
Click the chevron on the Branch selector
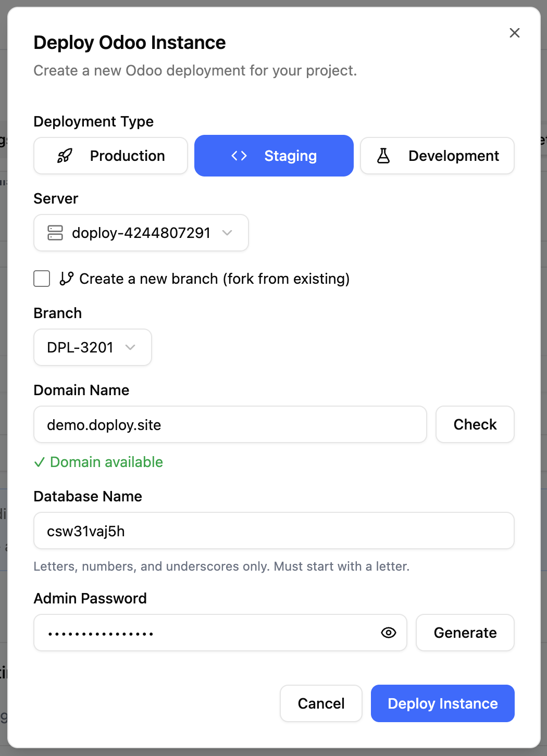pos(131,347)
